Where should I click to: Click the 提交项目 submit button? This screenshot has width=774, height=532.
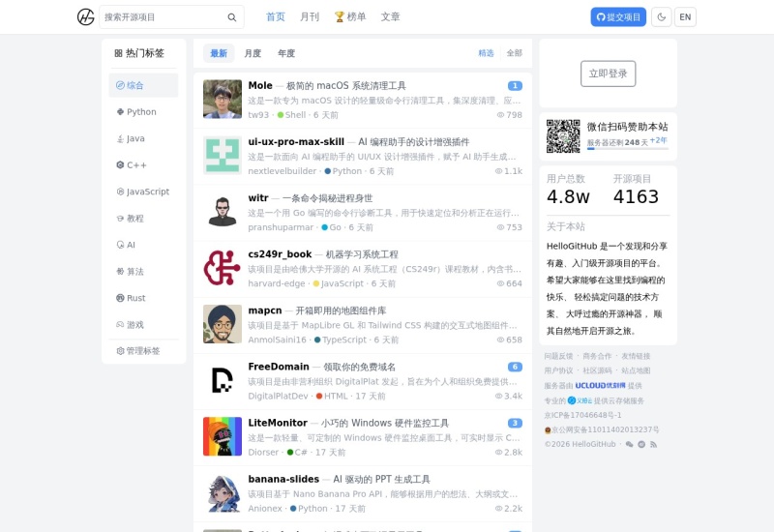[x=618, y=17]
